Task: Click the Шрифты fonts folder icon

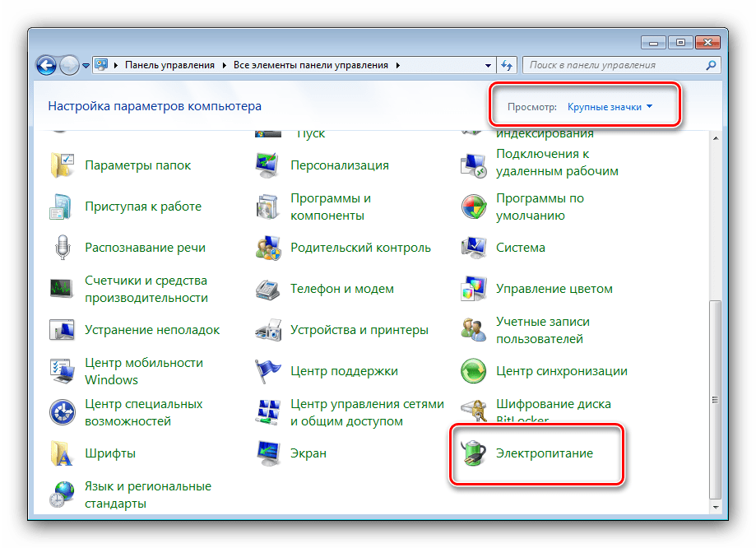Action: (x=63, y=453)
